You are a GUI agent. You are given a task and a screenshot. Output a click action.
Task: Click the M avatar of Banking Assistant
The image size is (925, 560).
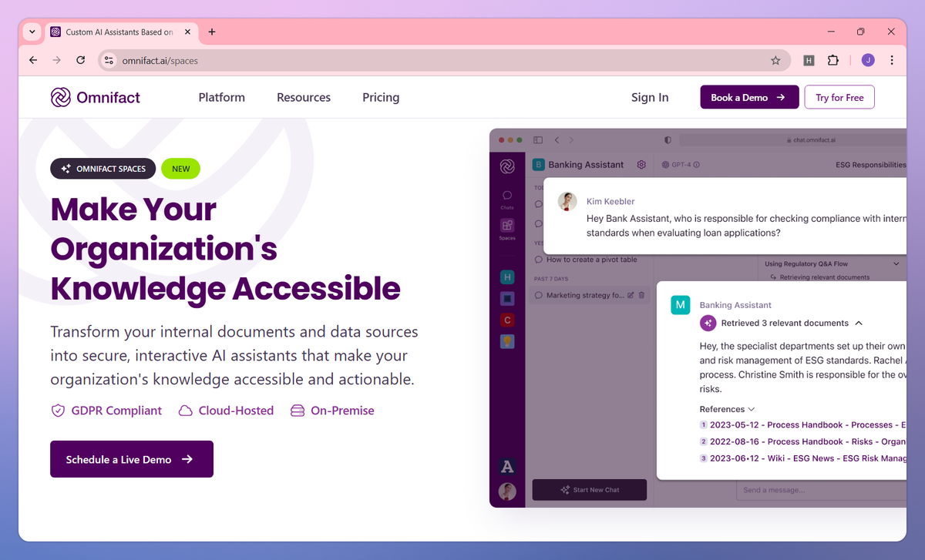(x=680, y=305)
